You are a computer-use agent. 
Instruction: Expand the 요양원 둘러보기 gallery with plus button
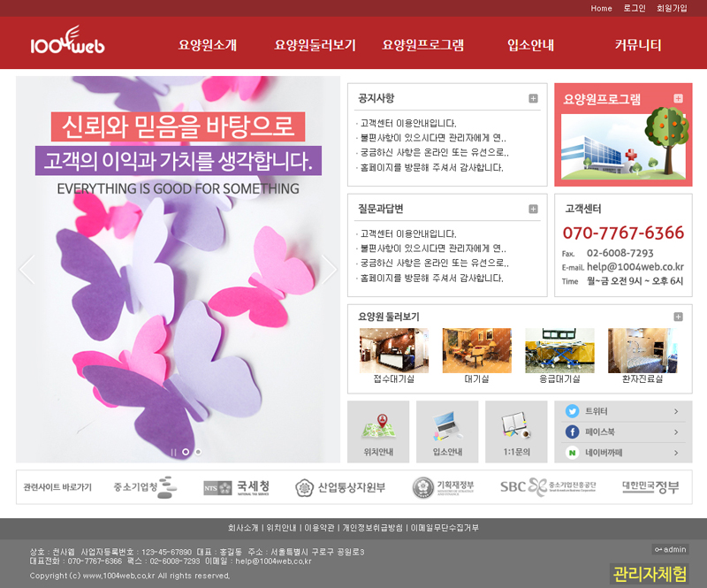point(678,317)
